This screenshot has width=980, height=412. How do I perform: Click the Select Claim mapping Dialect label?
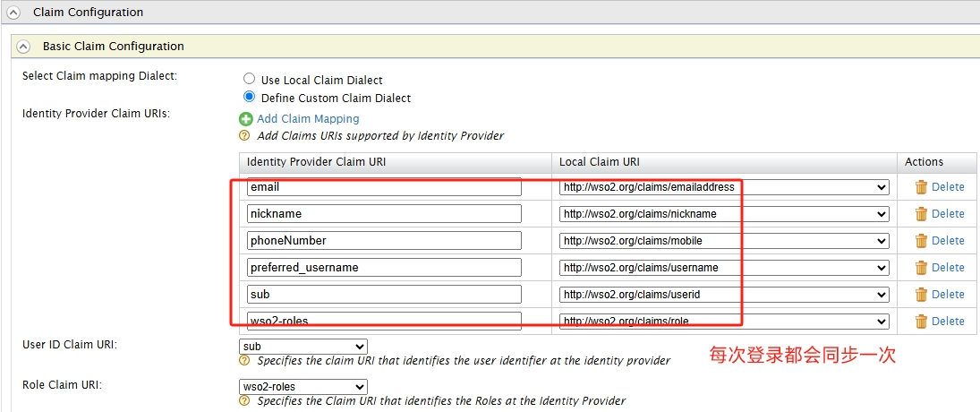click(x=100, y=75)
